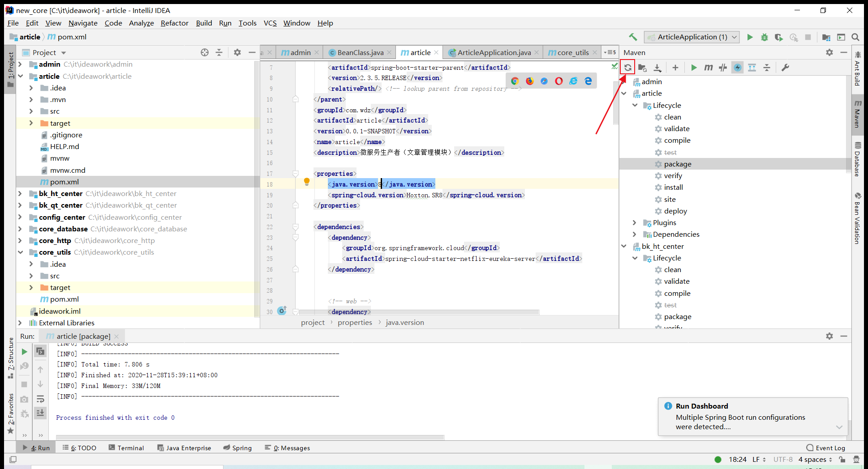
Task: Open Maven settings with the wrench icon
Action: point(785,67)
